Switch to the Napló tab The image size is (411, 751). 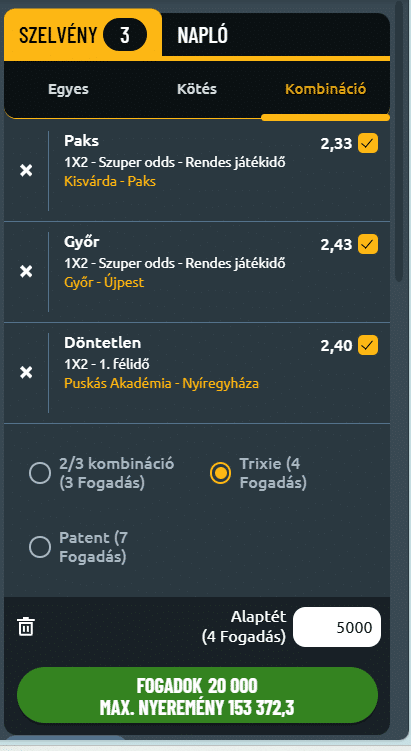click(x=203, y=35)
